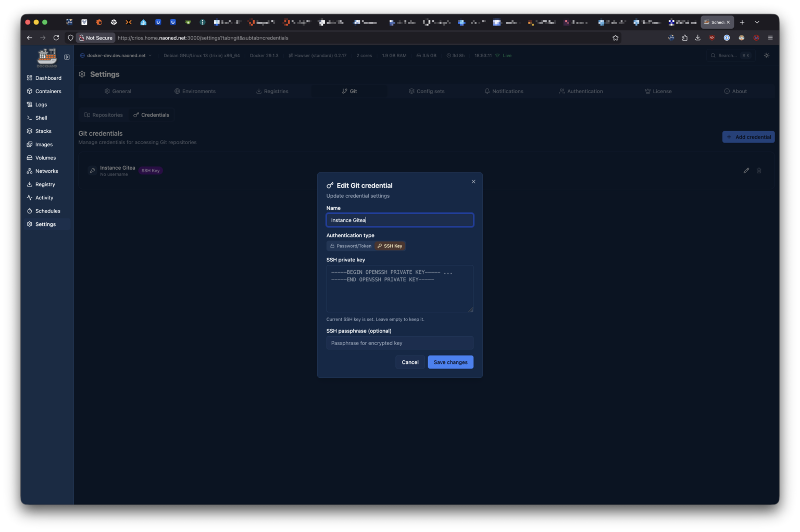Collapse the sidebar using panel icon
800x532 pixels.
click(x=67, y=57)
